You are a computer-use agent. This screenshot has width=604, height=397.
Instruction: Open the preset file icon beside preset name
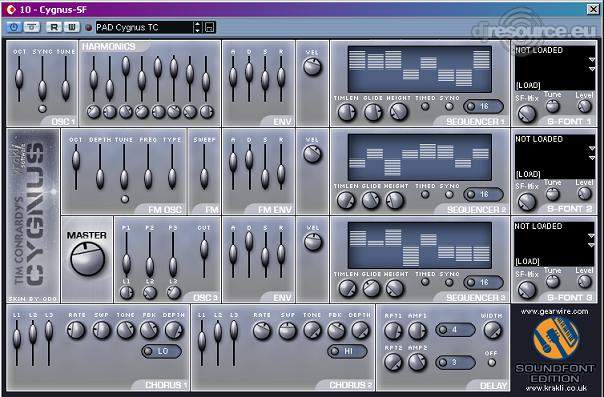coord(209,27)
